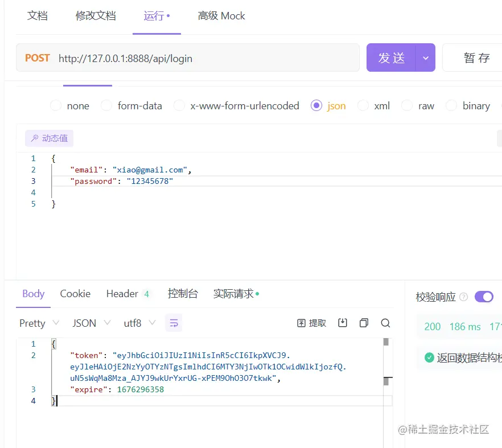The height and width of the screenshot is (448, 502).
Task: Click the Header count badge 4
Action: click(x=146, y=294)
